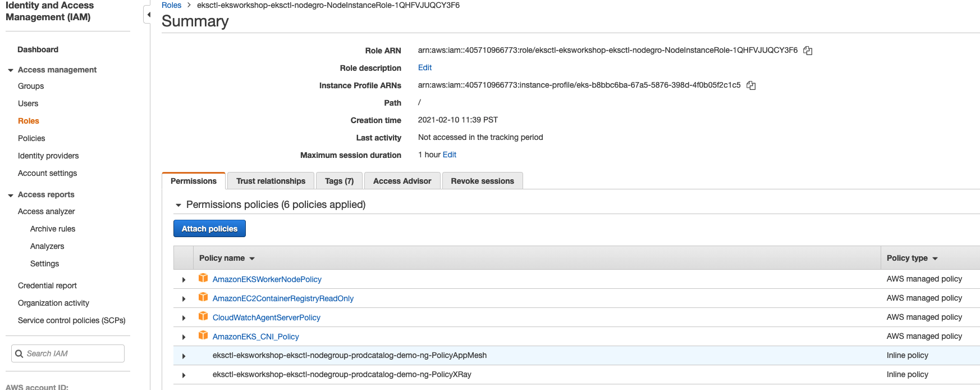Select the PolicyAppMesh inline policy name
This screenshot has height=390, width=980.
coord(350,355)
